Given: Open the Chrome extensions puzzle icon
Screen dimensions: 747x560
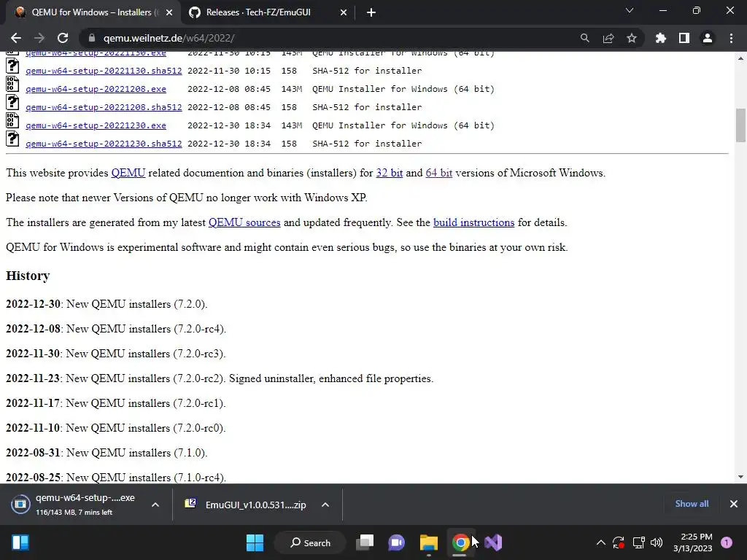Looking at the screenshot, I should 660,38.
